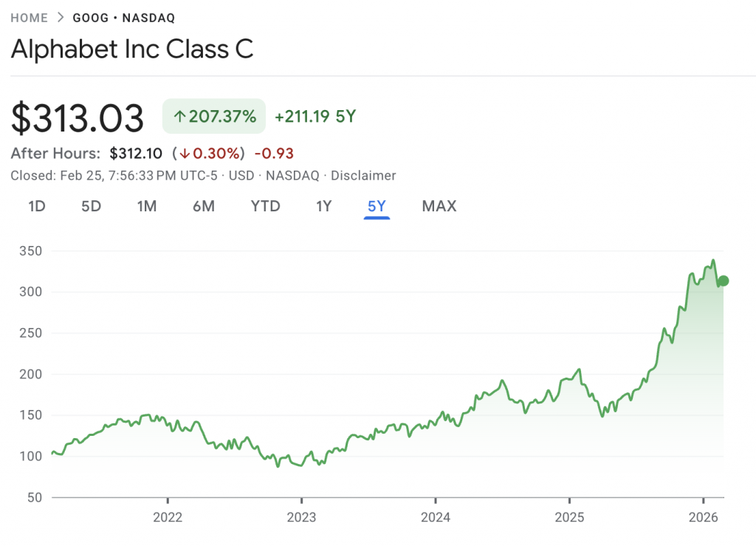756x546 pixels.
Task: Open the Disclaimer link
Action: pos(363,176)
